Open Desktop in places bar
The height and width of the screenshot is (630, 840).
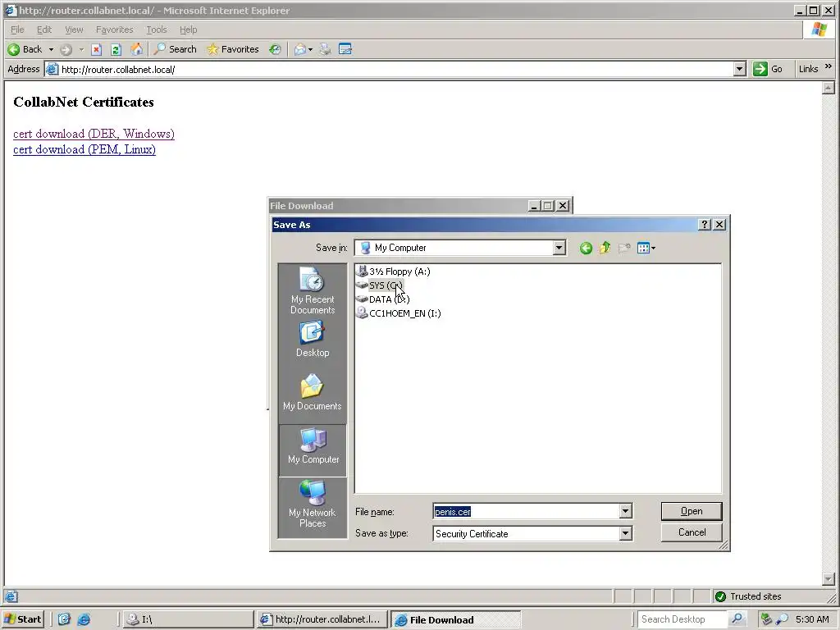click(x=313, y=340)
